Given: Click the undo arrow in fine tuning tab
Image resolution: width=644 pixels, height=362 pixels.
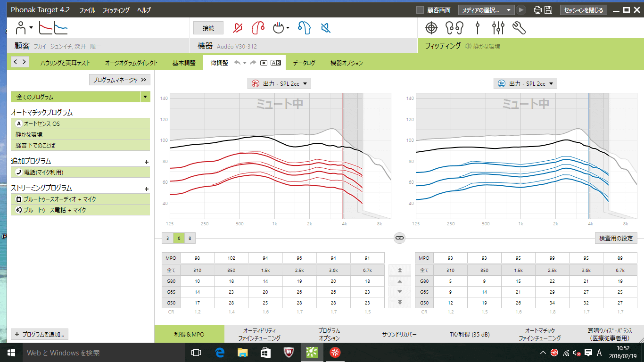Looking at the screenshot, I should tap(237, 63).
